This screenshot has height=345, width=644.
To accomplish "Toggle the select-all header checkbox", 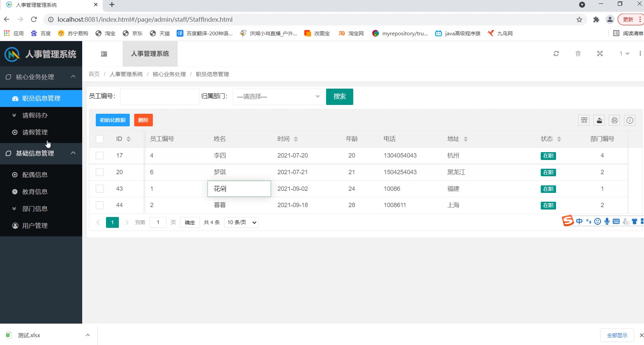I will tap(100, 139).
